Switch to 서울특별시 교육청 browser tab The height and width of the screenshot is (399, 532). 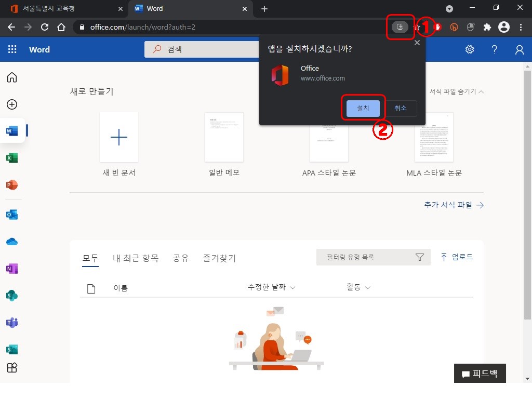pyautogui.click(x=64, y=8)
